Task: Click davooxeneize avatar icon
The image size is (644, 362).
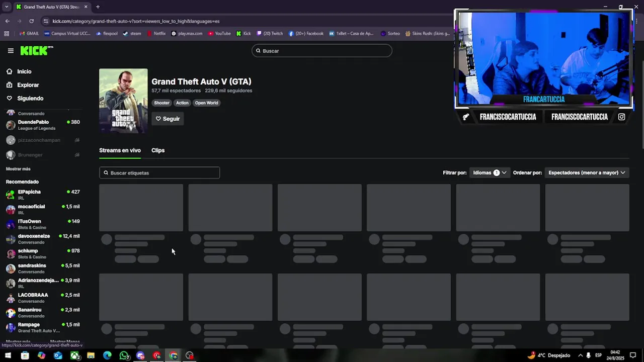Action: pyautogui.click(x=11, y=239)
